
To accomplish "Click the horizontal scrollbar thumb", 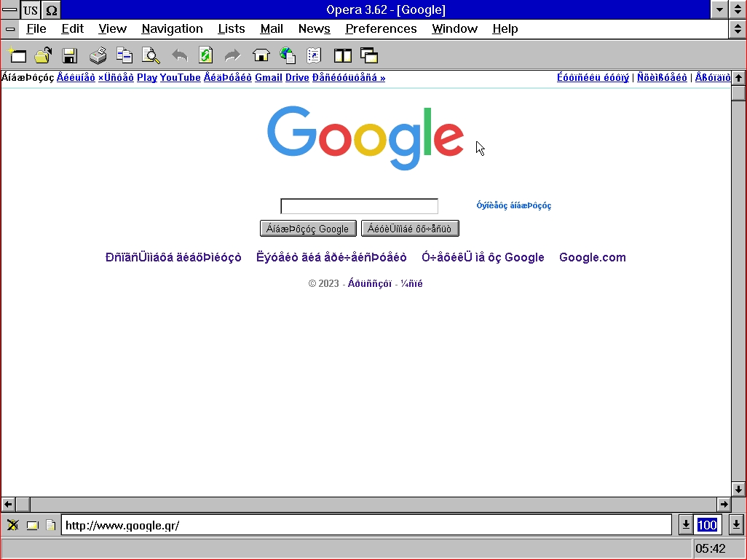I will (23, 504).
